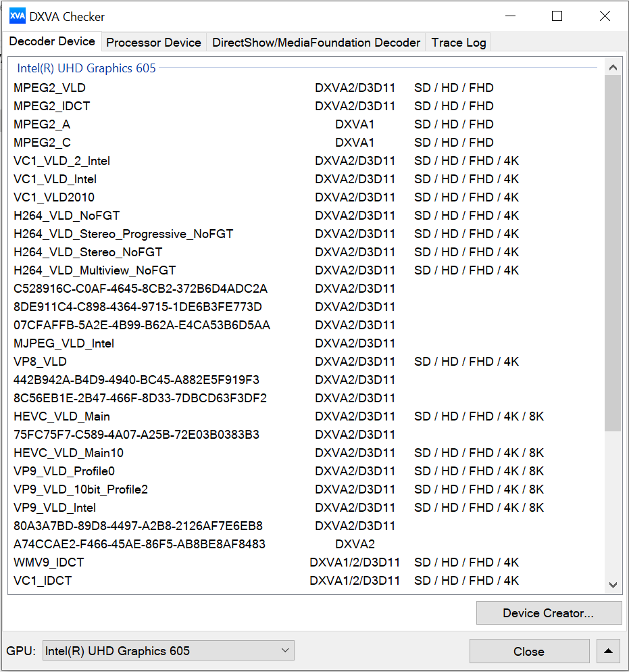
Task: Maximize the DXVA Checker window
Action: coord(557,16)
